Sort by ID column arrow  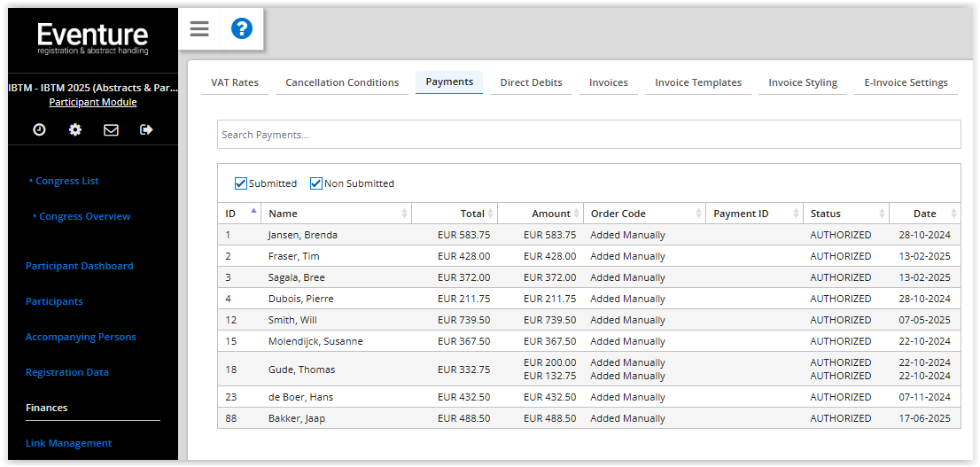[253, 212]
